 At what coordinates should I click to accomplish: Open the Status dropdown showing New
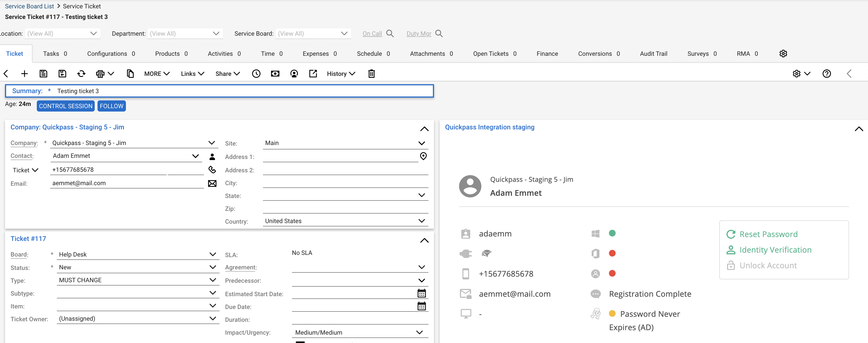[213, 267]
